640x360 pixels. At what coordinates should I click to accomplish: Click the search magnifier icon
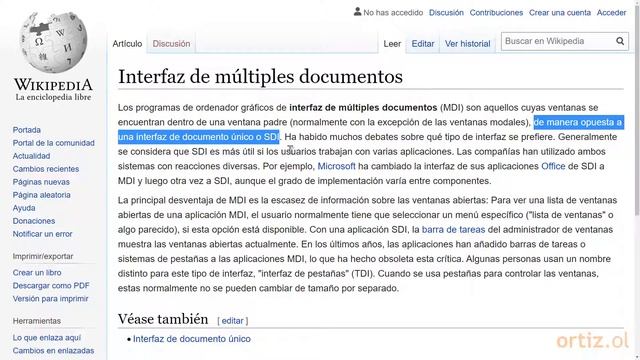tap(620, 41)
